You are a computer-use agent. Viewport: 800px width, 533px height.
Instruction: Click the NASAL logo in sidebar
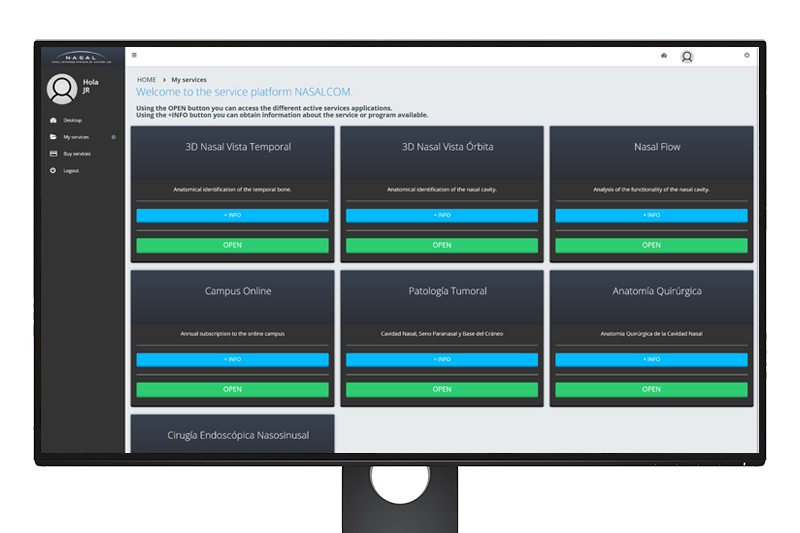(81, 58)
